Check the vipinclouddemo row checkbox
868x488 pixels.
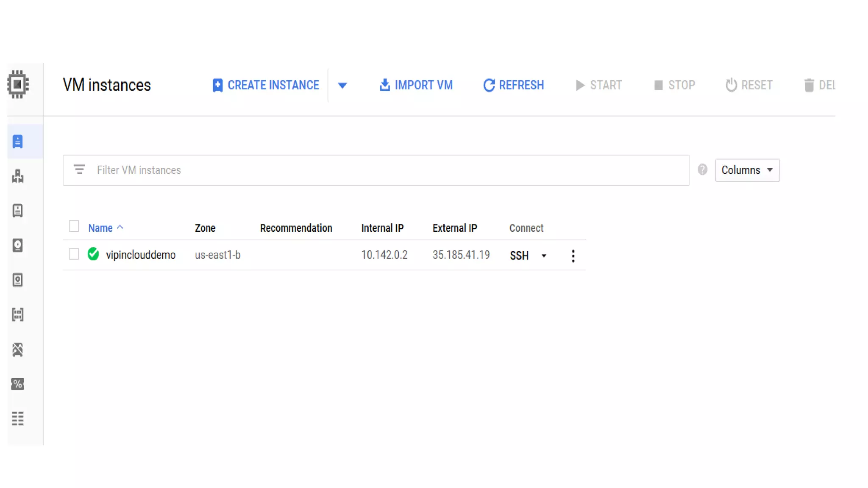(x=74, y=254)
